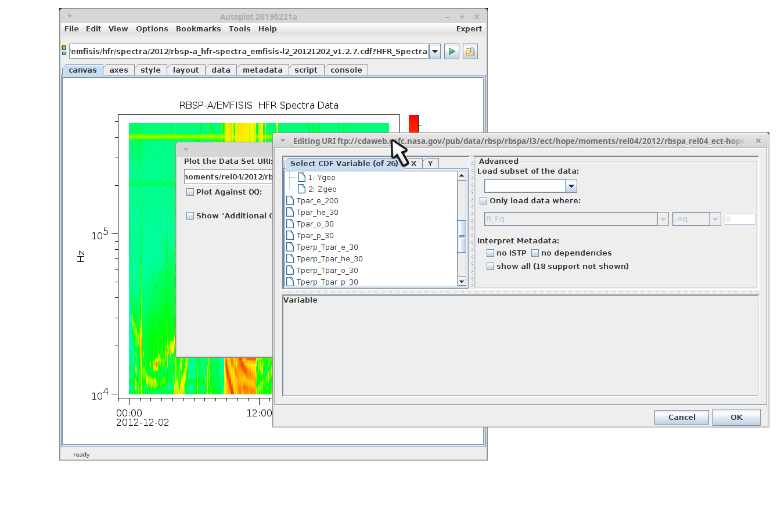Open the Bookmarks menu
The image size is (781, 532).
(198, 29)
